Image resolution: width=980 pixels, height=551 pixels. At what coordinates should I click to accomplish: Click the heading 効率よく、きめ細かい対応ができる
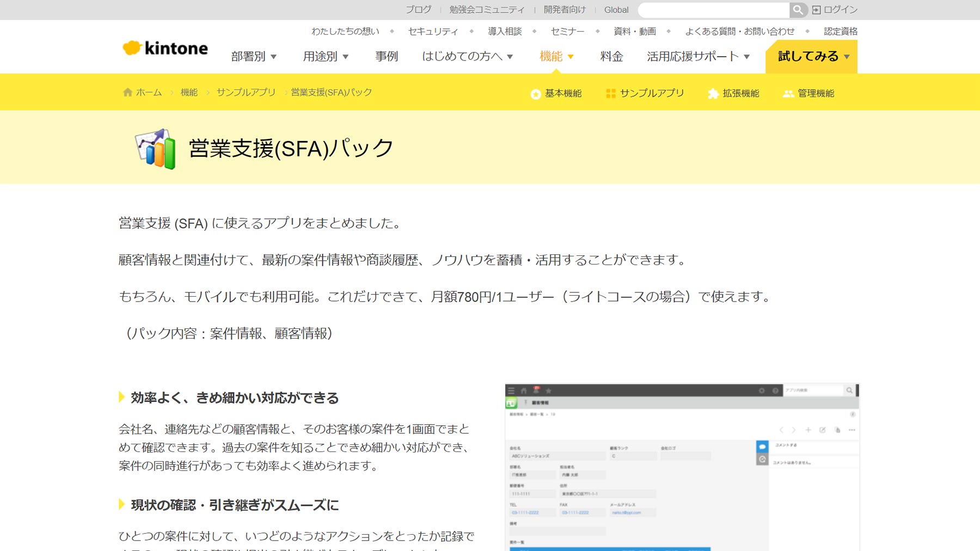(x=235, y=397)
